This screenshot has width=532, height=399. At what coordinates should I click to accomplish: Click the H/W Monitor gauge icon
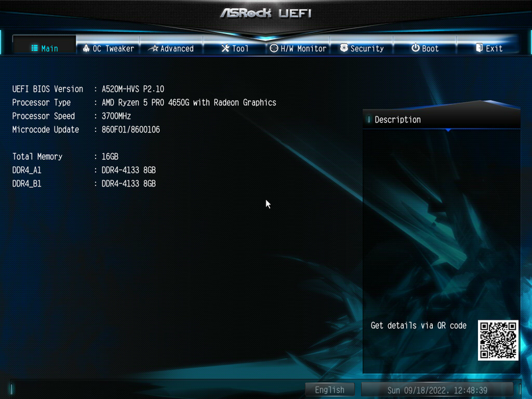(x=274, y=48)
